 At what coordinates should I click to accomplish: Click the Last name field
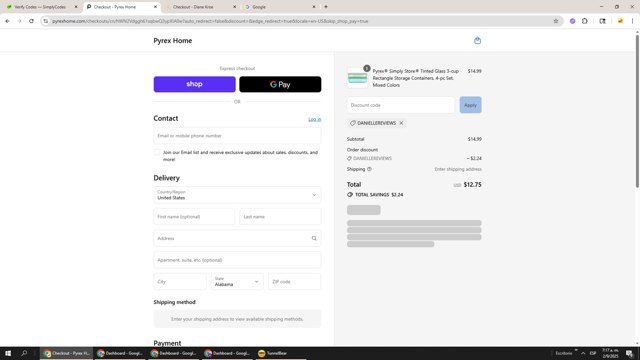[280, 217]
